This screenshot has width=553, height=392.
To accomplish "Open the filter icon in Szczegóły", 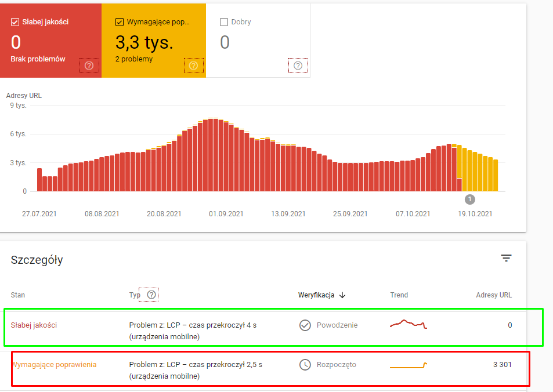I will [x=506, y=259].
